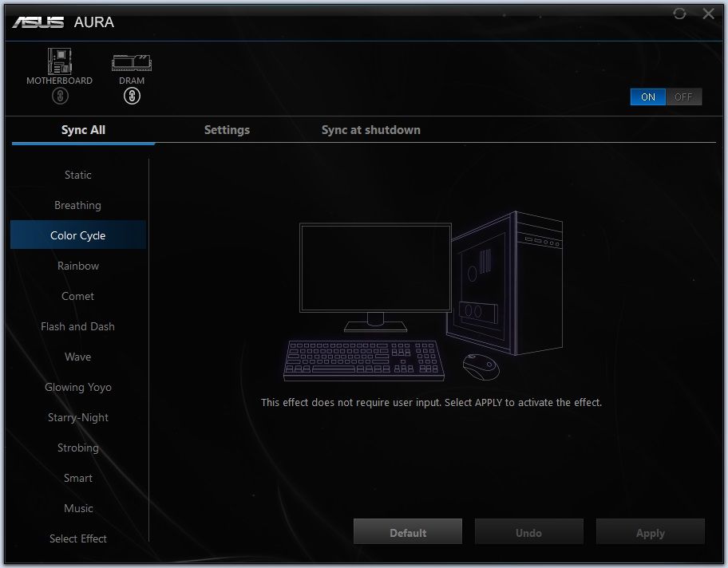Click the ASUS logo
This screenshot has height=568, width=728.
(x=38, y=22)
